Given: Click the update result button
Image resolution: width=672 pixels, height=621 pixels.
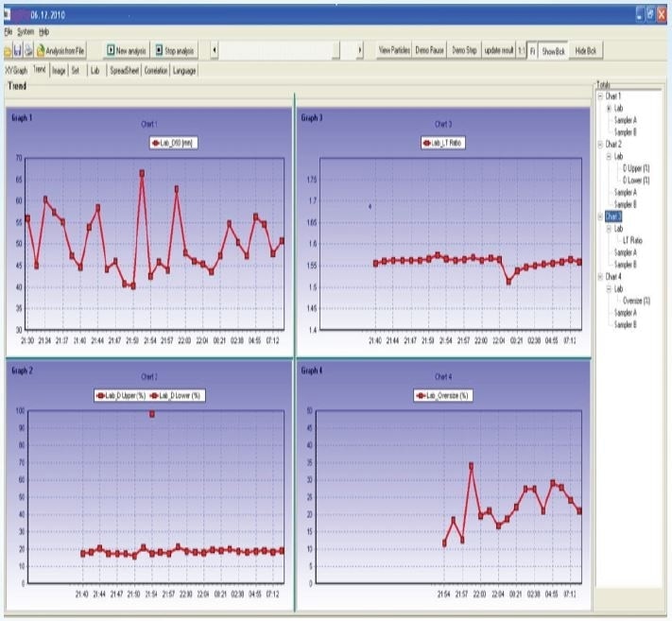Looking at the screenshot, I should pyautogui.click(x=499, y=50).
